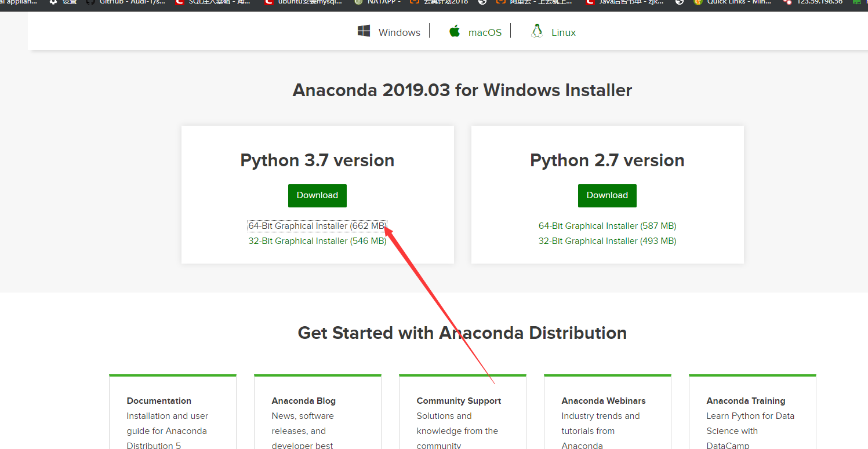This screenshot has width=868, height=449.
Task: Click the 'Python 3.7 version' title
Action: coord(317,160)
